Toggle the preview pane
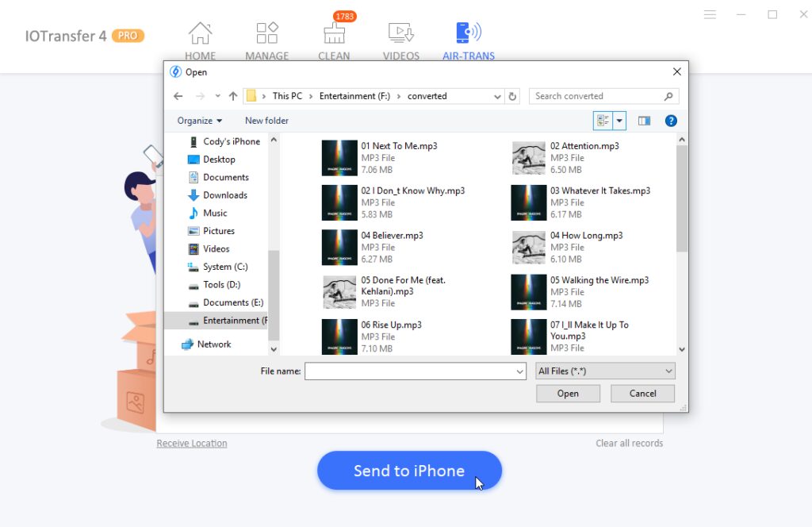 [644, 121]
